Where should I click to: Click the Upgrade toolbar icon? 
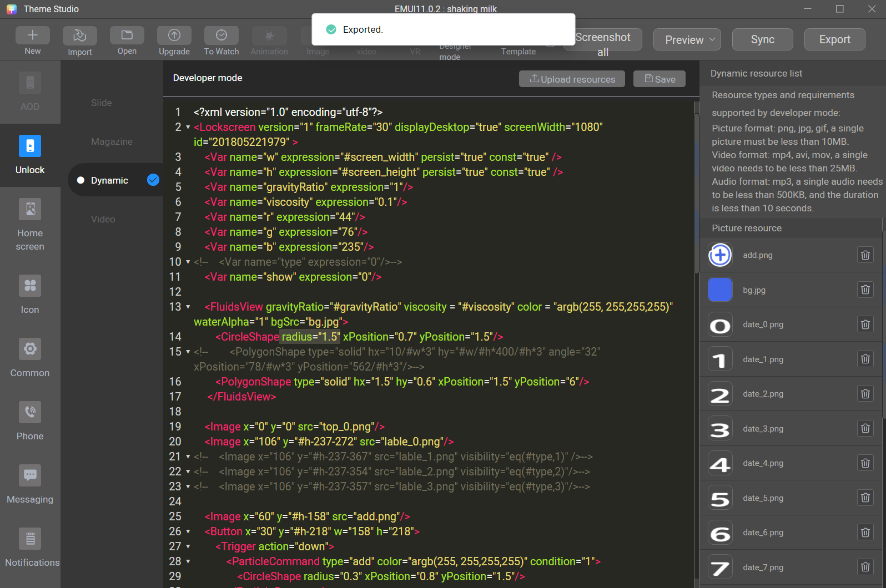click(x=174, y=36)
